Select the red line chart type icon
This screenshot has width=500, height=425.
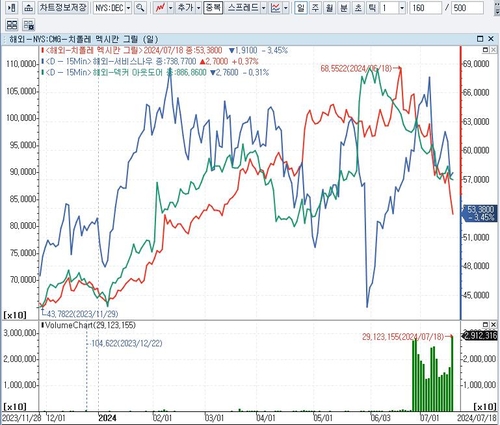pos(160,8)
